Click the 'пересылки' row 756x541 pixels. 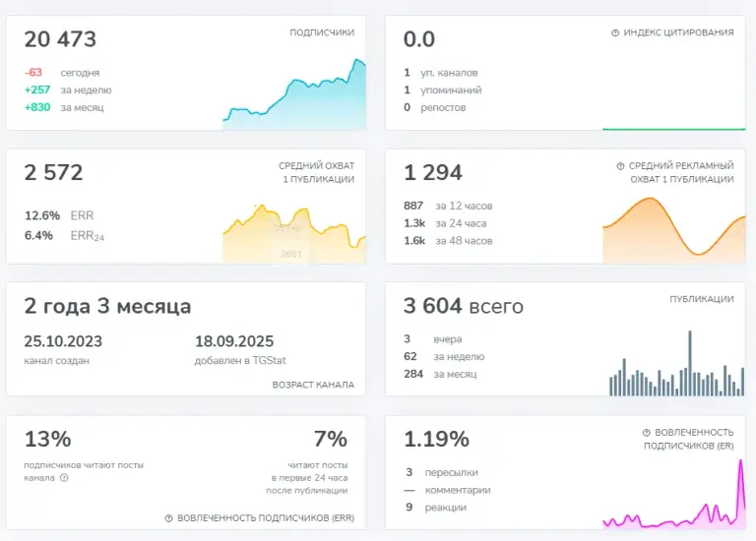pos(441,472)
